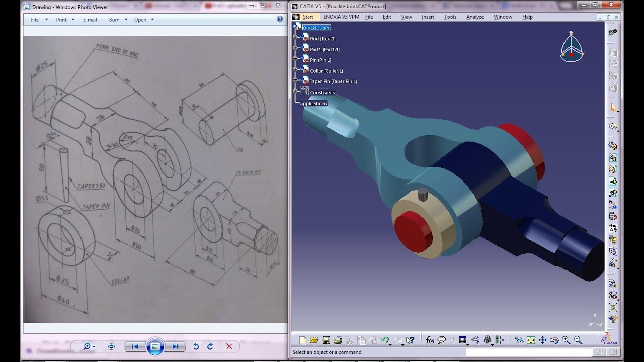
Task: Click Actual size/fit icon in Photo Viewer
Action: [111, 346]
